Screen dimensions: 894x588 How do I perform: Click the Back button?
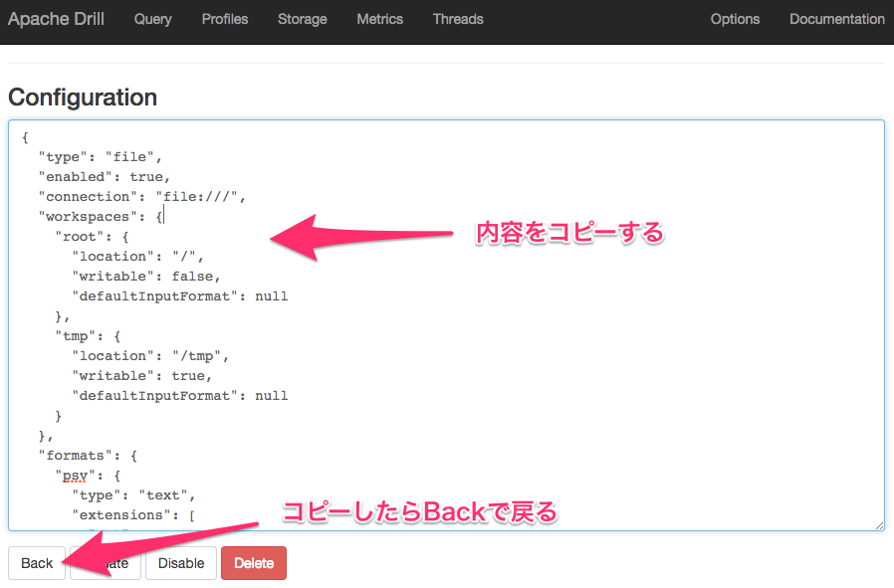(37, 563)
